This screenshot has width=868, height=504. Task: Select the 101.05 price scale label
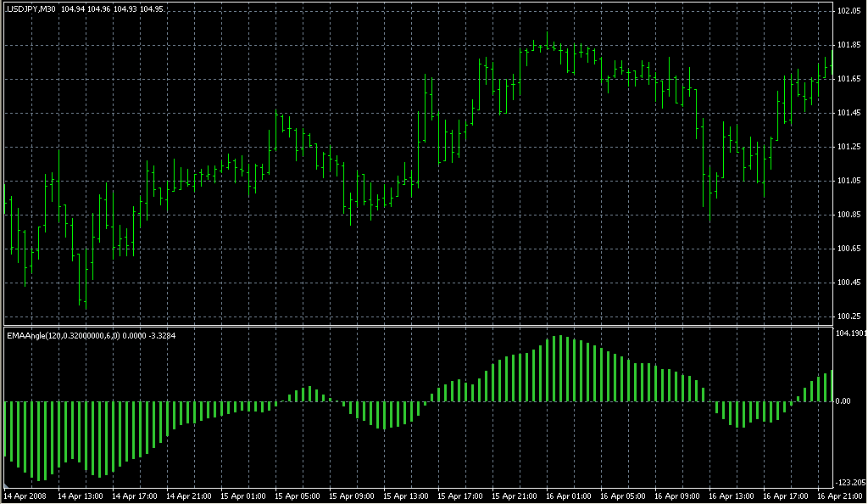tap(849, 181)
